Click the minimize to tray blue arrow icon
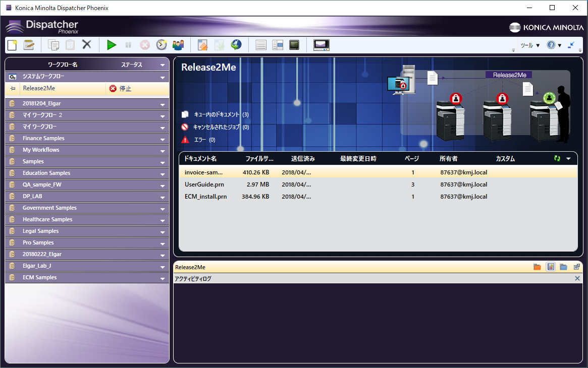The image size is (588, 368). (x=571, y=45)
